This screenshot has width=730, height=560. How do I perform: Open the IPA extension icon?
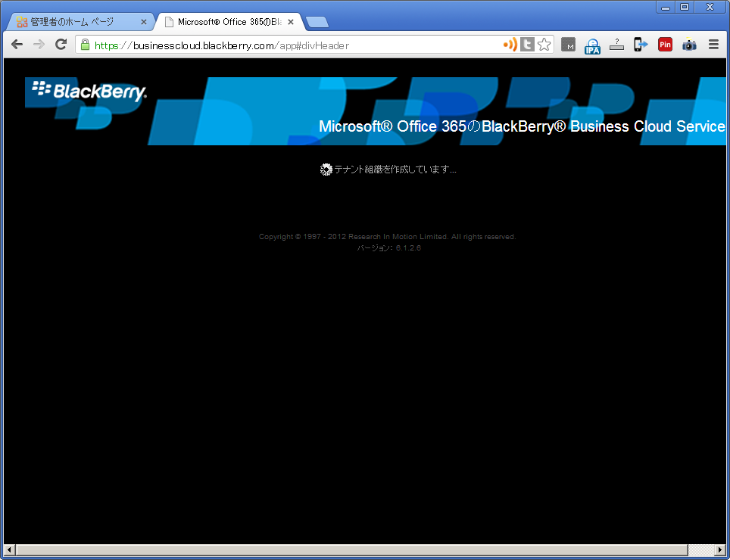pyautogui.click(x=592, y=45)
